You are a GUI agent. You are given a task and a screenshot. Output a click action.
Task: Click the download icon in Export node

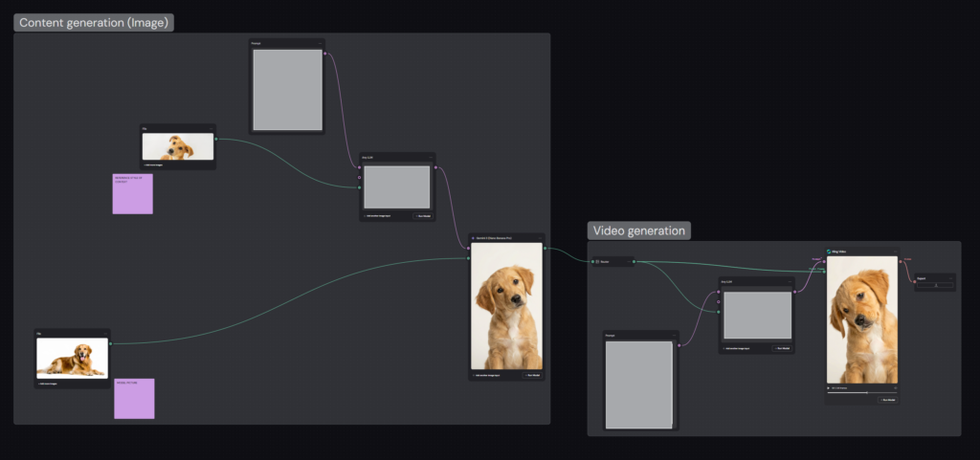[936, 285]
